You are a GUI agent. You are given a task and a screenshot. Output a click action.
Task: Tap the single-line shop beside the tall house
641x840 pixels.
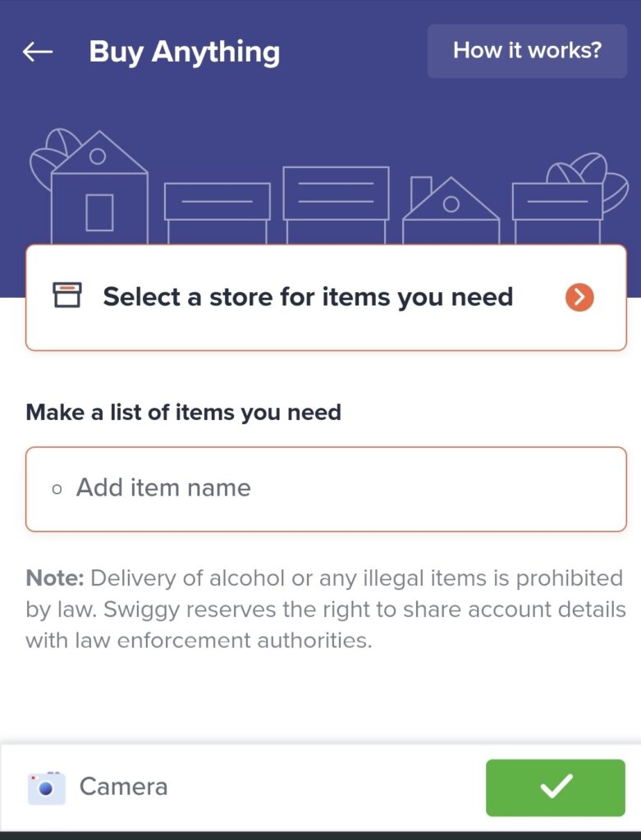(x=217, y=213)
